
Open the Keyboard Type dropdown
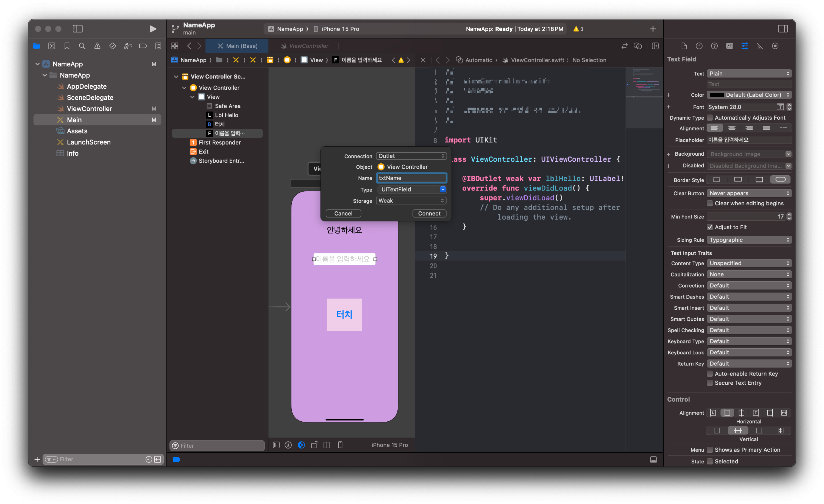pyautogui.click(x=749, y=341)
